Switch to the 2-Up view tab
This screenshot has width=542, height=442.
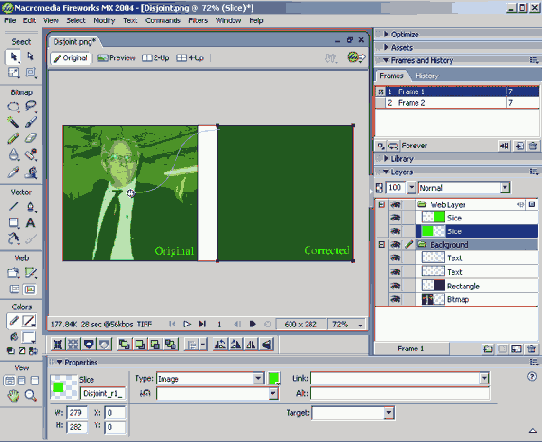coord(156,58)
